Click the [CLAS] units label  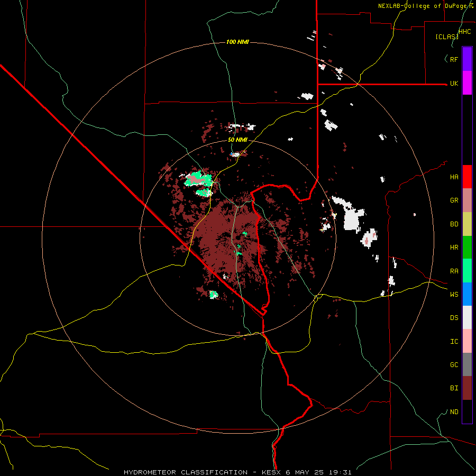(x=447, y=37)
